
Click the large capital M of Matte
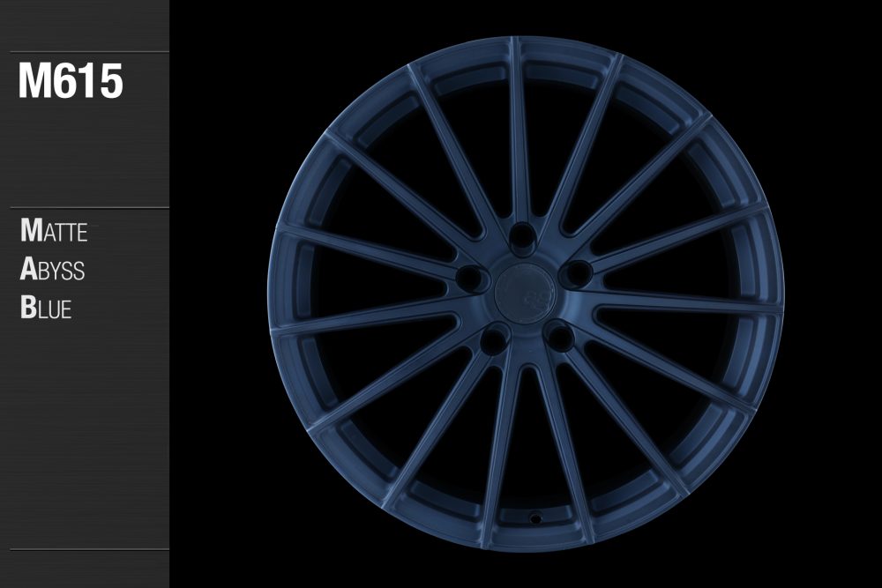pyautogui.click(x=30, y=232)
